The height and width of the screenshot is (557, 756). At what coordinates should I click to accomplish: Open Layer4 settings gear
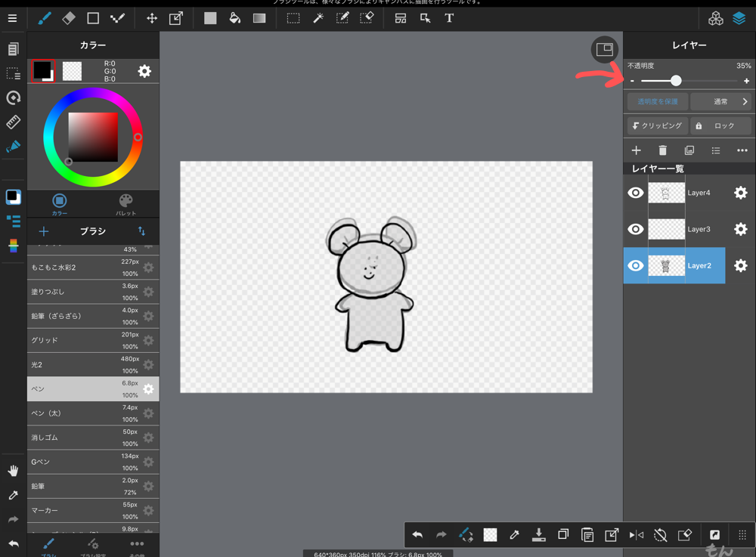click(741, 193)
